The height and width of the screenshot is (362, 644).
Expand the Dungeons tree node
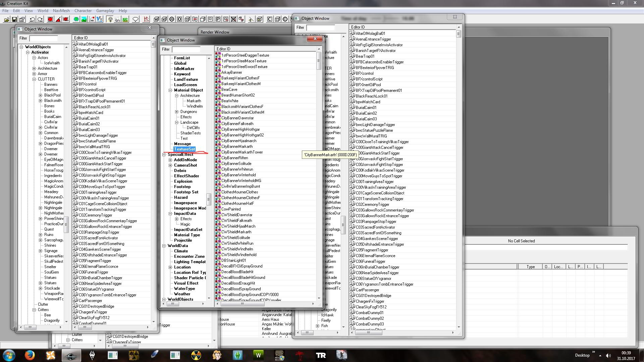[177, 112]
